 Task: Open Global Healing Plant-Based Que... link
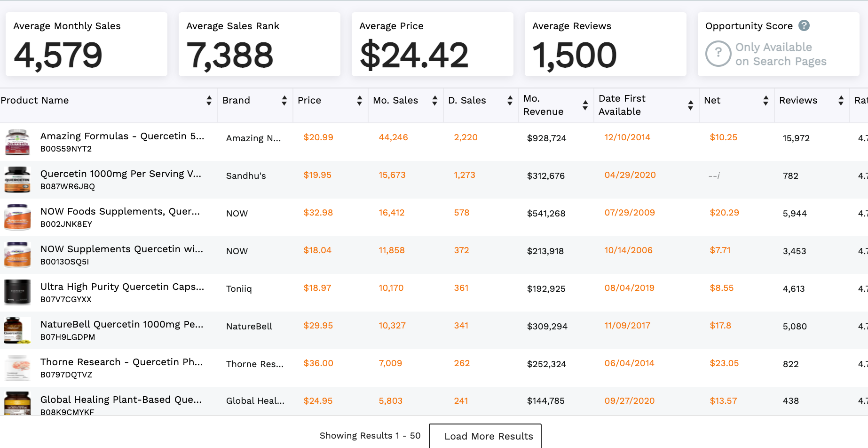pos(121,400)
